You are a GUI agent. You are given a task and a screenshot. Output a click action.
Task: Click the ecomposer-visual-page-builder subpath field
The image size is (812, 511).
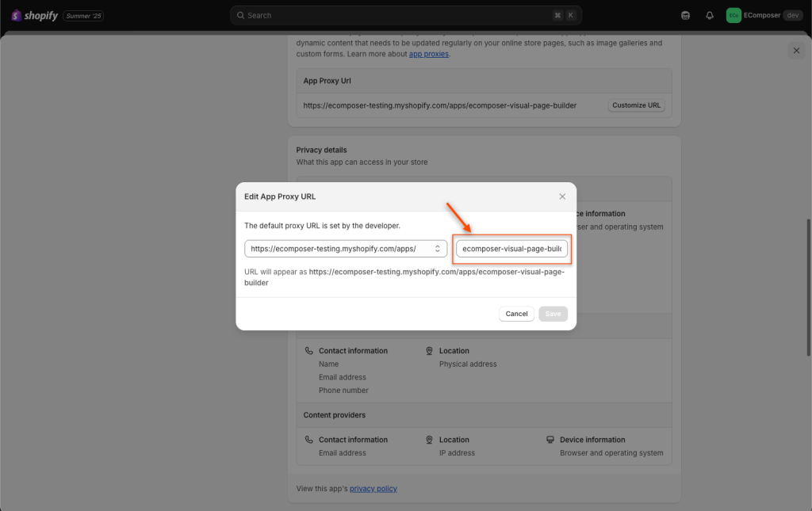[x=511, y=249]
